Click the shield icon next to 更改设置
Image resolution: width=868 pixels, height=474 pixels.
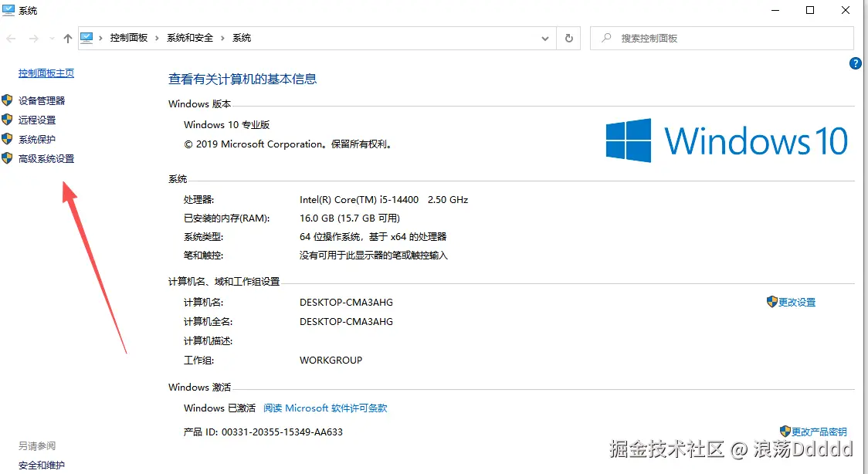[x=771, y=301]
